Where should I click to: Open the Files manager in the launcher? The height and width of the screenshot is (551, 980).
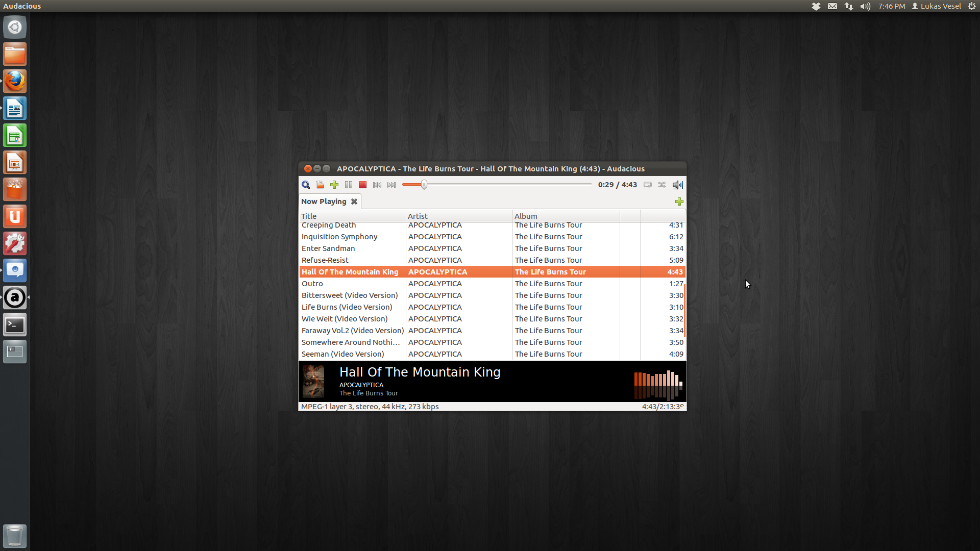click(15, 54)
